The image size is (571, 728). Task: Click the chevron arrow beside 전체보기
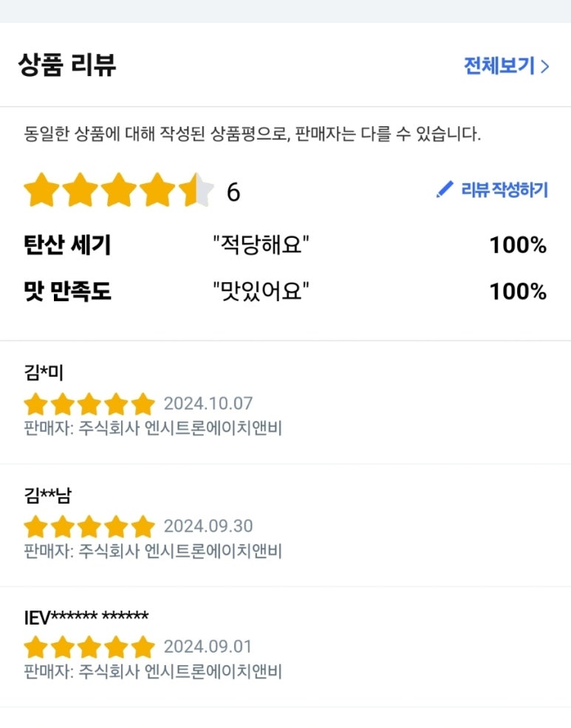tap(545, 66)
